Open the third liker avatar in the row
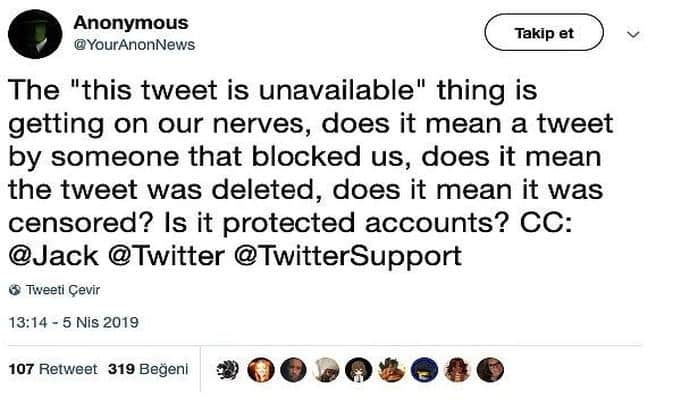 tap(292, 369)
